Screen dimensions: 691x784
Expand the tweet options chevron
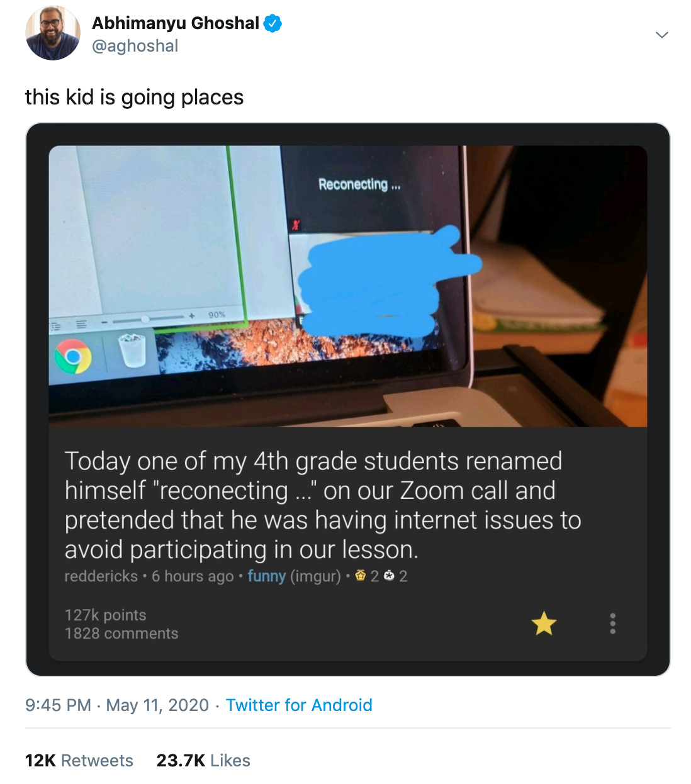click(661, 35)
